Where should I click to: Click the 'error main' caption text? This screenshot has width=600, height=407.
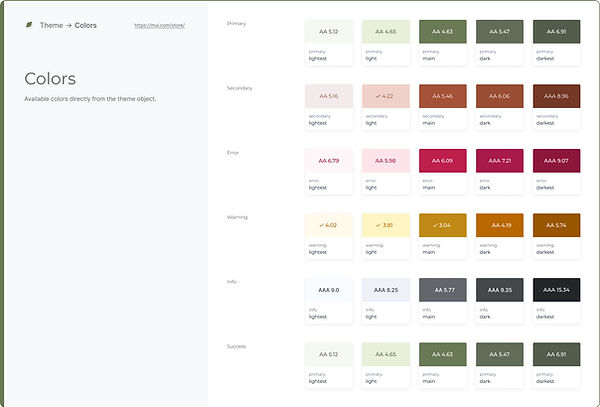point(429,184)
